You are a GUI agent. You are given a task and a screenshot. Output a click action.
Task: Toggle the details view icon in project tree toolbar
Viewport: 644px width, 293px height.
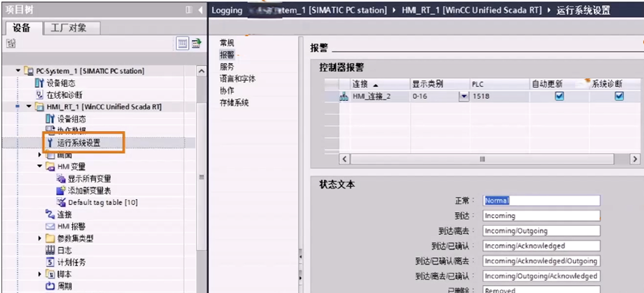point(182,43)
